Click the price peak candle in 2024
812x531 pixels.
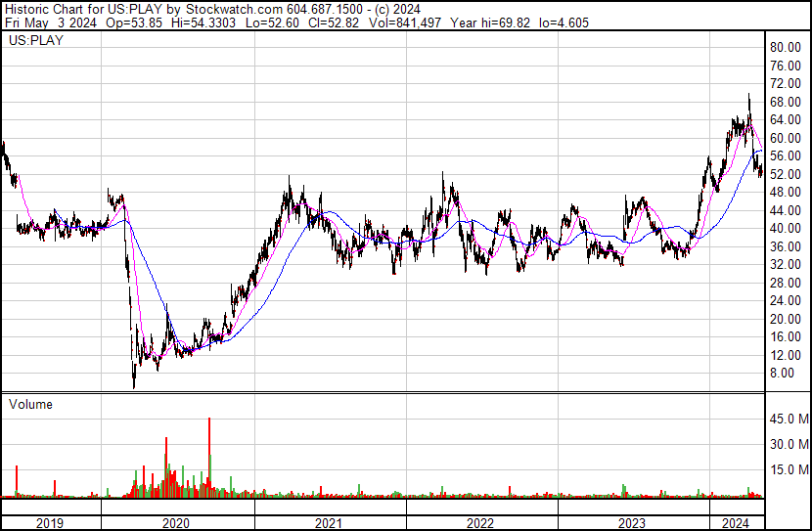(748, 106)
